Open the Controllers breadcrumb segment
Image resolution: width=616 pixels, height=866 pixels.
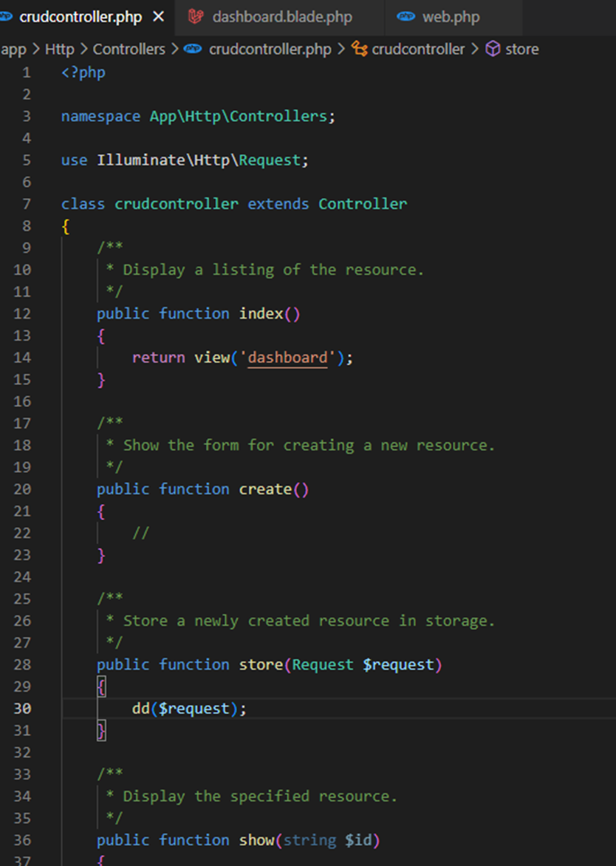point(129,50)
